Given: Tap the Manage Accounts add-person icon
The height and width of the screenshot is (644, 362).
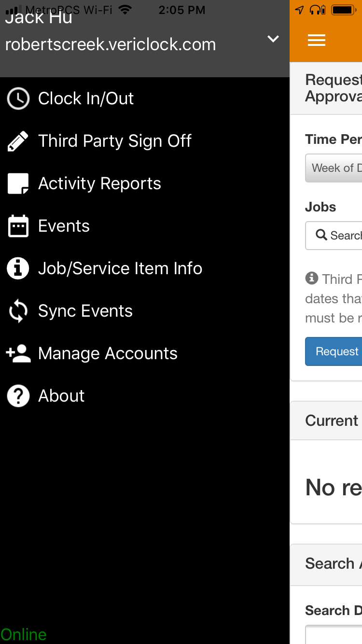Looking at the screenshot, I should [x=18, y=353].
